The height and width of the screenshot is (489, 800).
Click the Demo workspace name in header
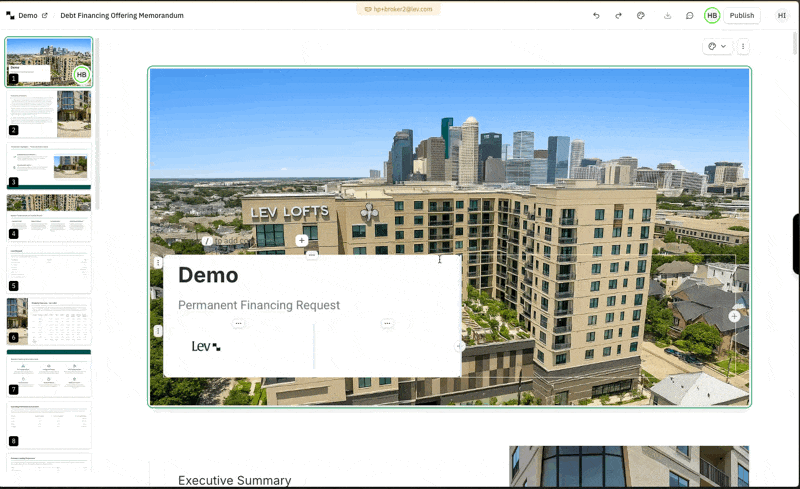click(28, 16)
